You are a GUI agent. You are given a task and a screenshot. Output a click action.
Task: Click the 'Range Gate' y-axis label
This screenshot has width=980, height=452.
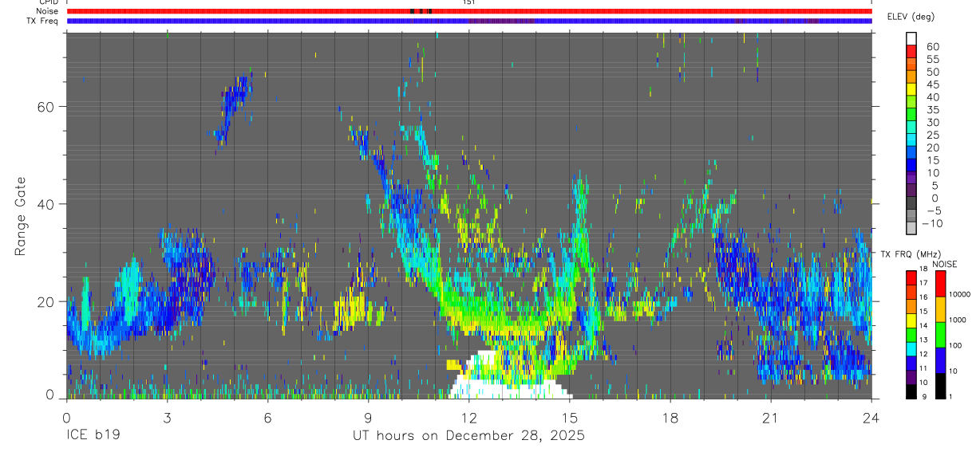click(x=22, y=216)
